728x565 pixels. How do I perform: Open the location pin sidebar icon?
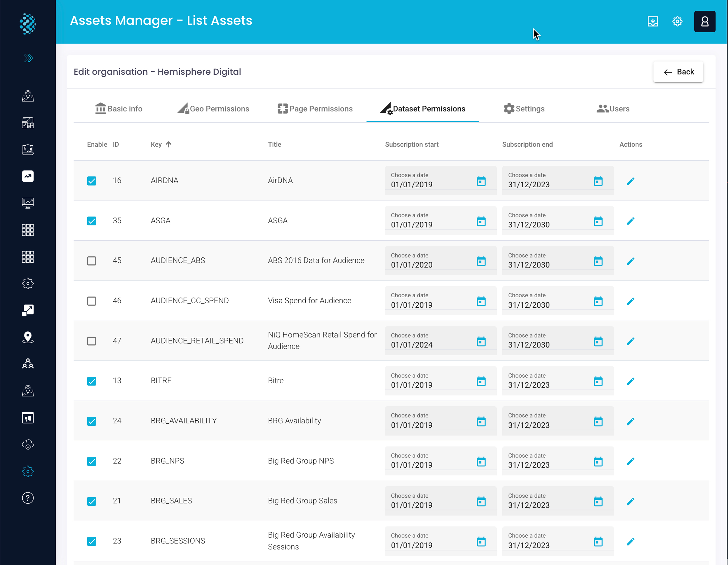[x=28, y=337]
